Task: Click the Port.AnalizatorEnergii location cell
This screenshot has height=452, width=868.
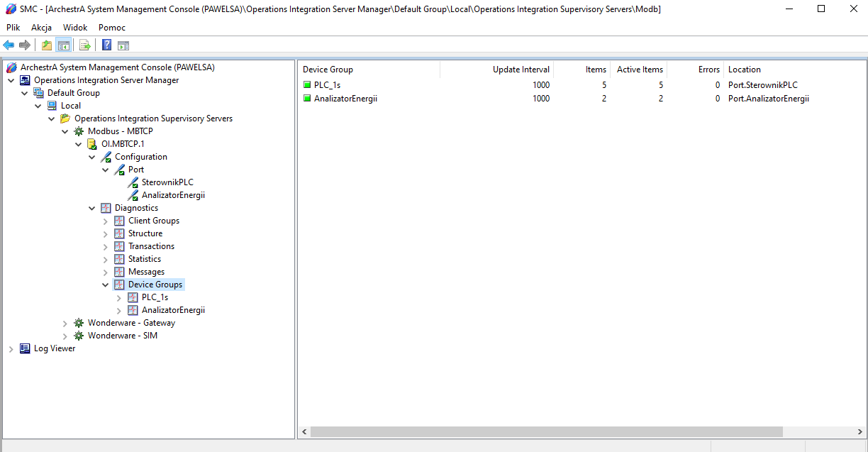Action: (769, 99)
